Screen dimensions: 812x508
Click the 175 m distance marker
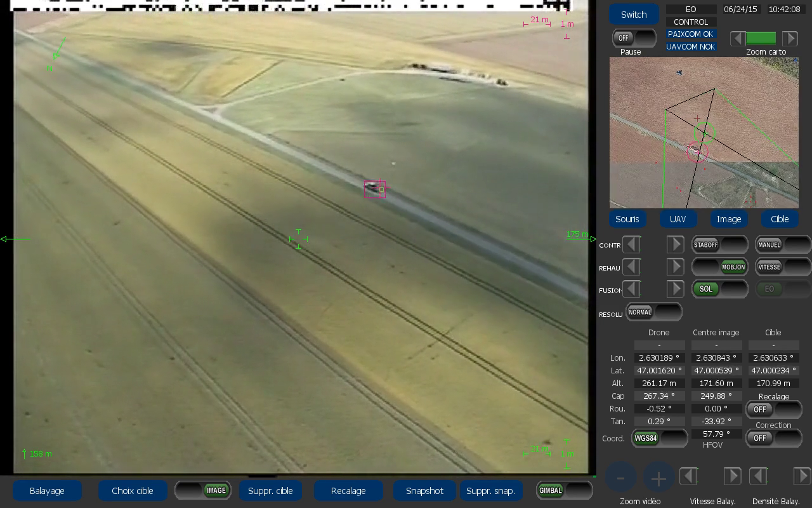pos(577,235)
